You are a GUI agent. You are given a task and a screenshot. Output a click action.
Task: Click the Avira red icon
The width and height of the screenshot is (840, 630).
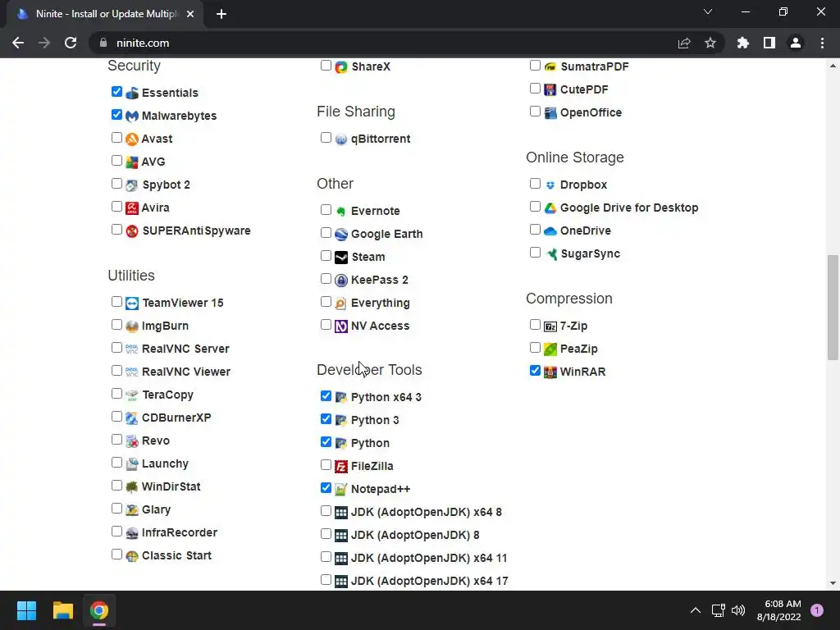tap(132, 208)
